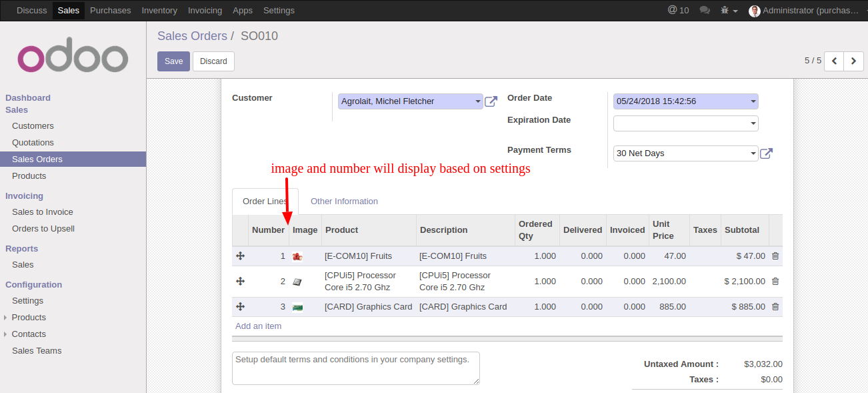The width and height of the screenshot is (868, 393).
Task: Go to previous record arrow
Action: (834, 61)
